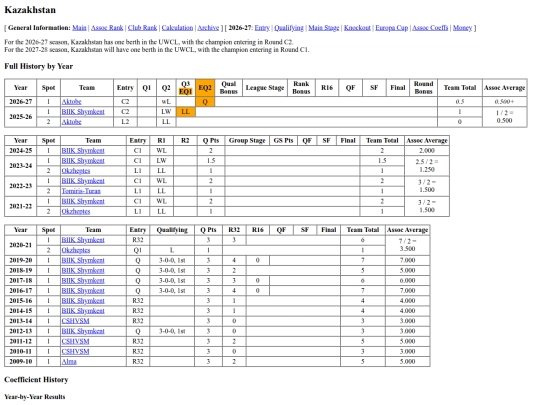This screenshot has height=405, width=540.
Task: Open the Money link
Action: [x=462, y=28]
